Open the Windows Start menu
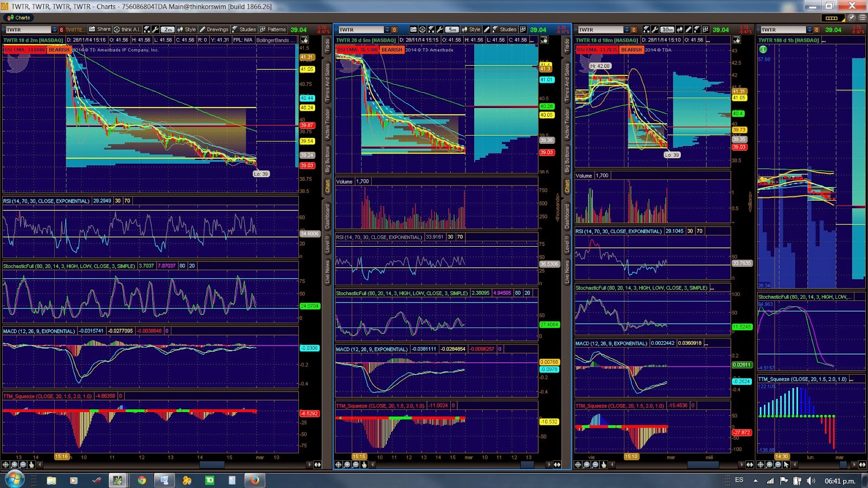 pos(14,479)
